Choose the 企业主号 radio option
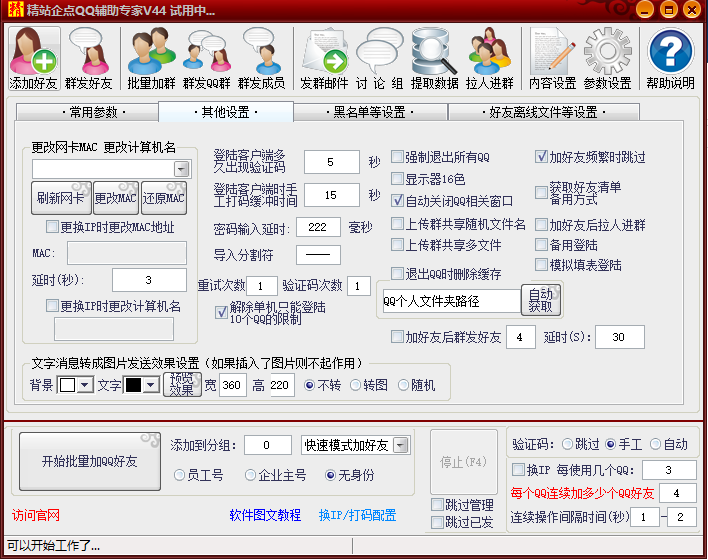This screenshot has height=560, width=708. pos(250,475)
